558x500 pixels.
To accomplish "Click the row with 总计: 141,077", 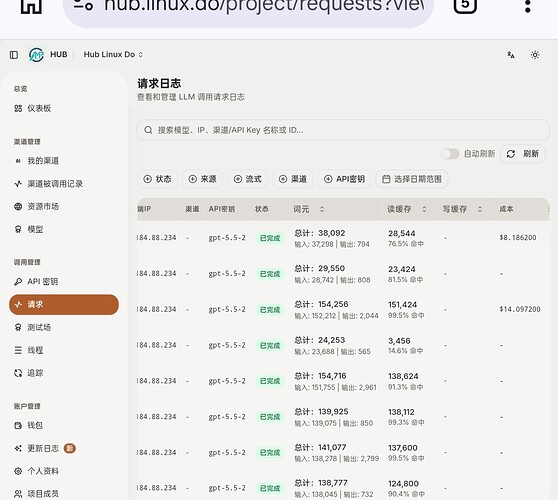I will pyautogui.click(x=343, y=453).
